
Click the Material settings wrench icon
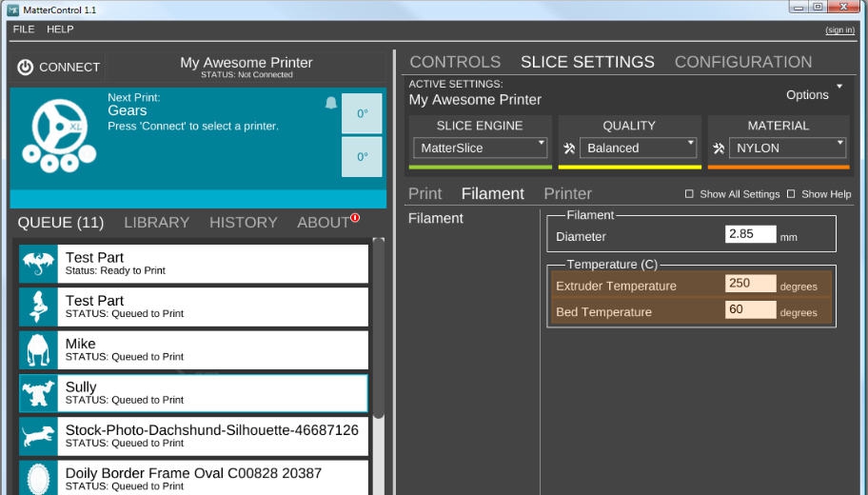tap(720, 148)
